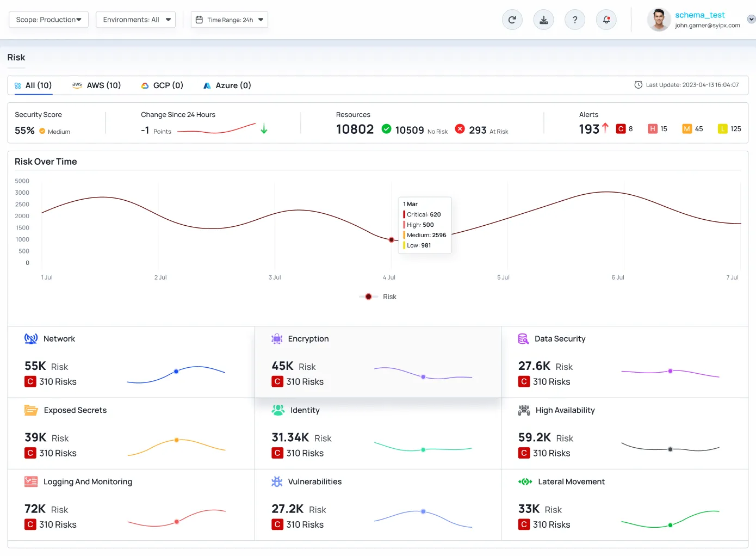Screen dimensions: 756x556
Task: Switch to the AWS (10) tab
Action: [x=97, y=85]
